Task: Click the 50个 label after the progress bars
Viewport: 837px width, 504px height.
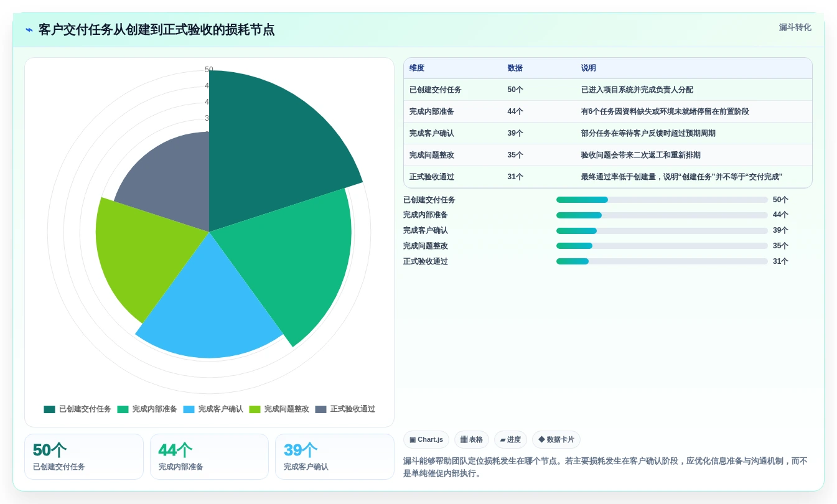Action: point(780,200)
